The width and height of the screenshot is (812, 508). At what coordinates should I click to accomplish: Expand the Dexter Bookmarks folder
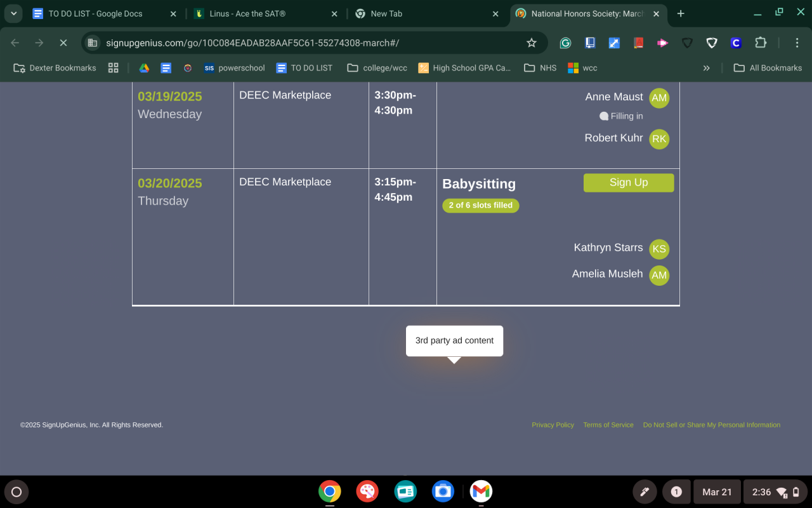pyautogui.click(x=55, y=68)
